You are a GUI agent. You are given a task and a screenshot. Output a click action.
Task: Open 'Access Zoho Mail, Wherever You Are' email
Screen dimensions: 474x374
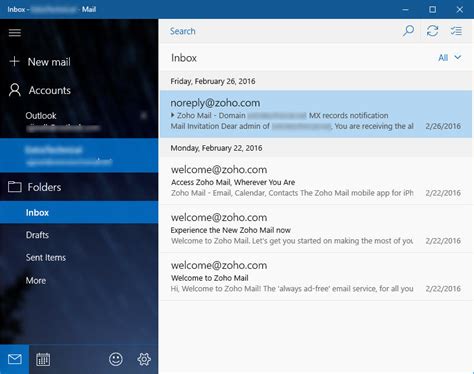pyautogui.click(x=316, y=181)
